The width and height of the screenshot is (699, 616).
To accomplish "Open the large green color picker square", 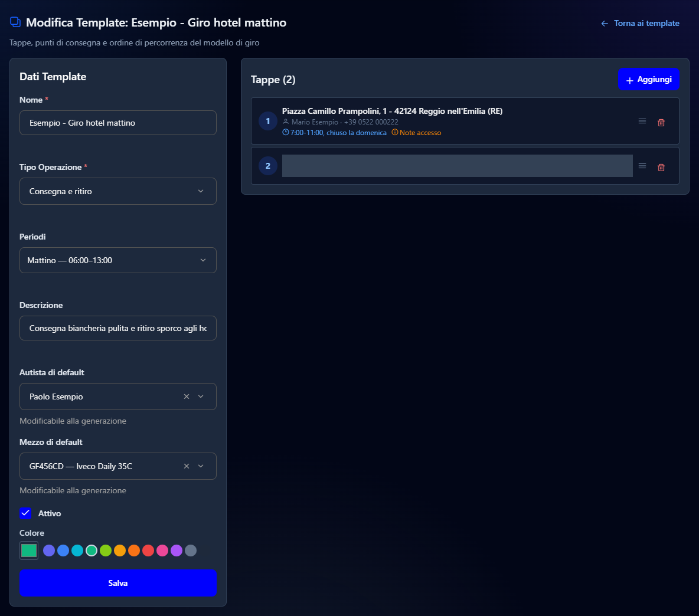I will (x=29, y=551).
